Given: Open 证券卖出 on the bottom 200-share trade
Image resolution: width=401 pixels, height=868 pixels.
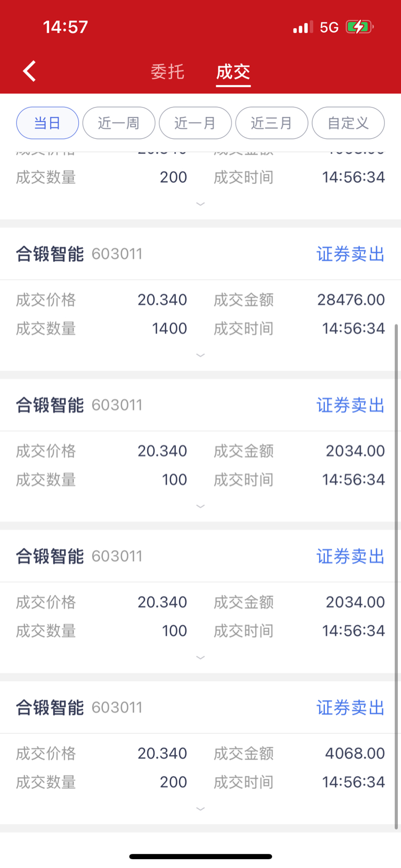Looking at the screenshot, I should pos(350,708).
